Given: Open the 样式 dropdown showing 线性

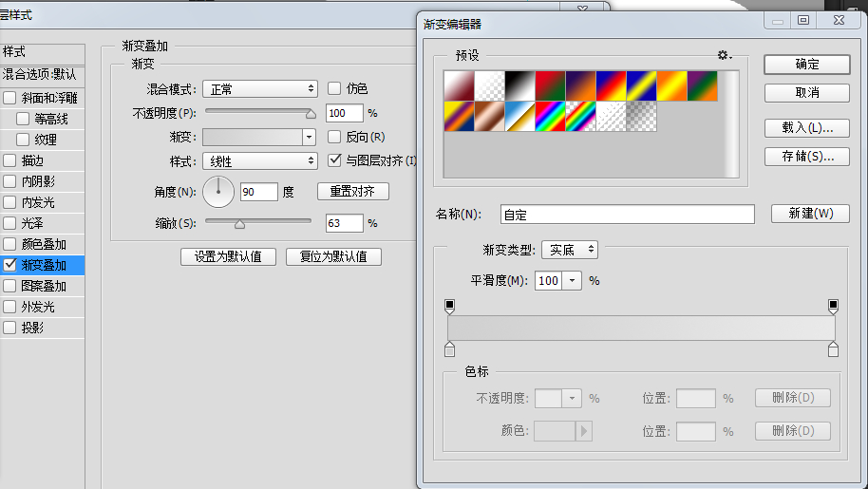Looking at the screenshot, I should [259, 161].
